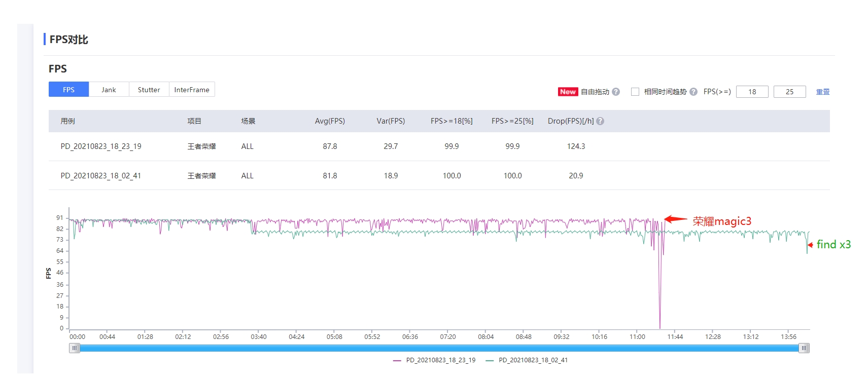Click Var FPS value 29.7
Image resolution: width=868 pixels, height=380 pixels.
(x=391, y=146)
